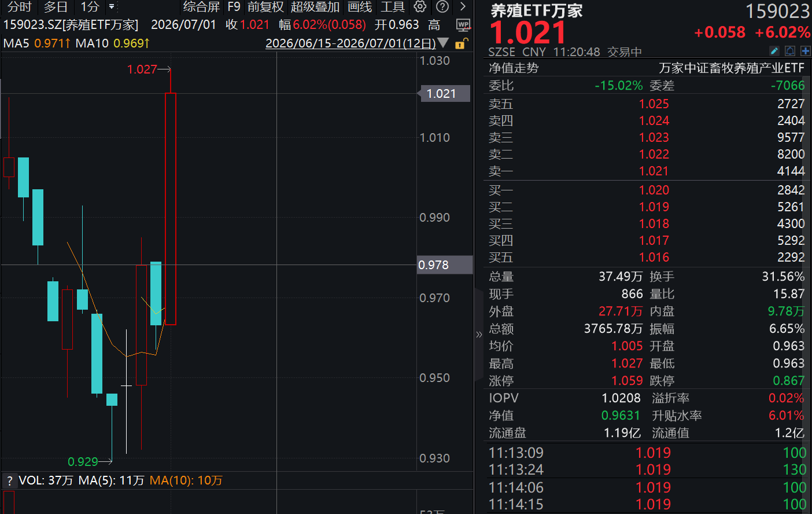Switch to 分时 intraday tab
The height and width of the screenshot is (514, 812).
(19, 7)
